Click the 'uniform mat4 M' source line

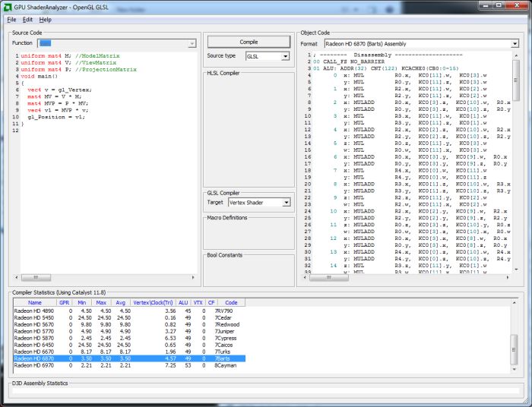pyautogui.click(x=70, y=56)
